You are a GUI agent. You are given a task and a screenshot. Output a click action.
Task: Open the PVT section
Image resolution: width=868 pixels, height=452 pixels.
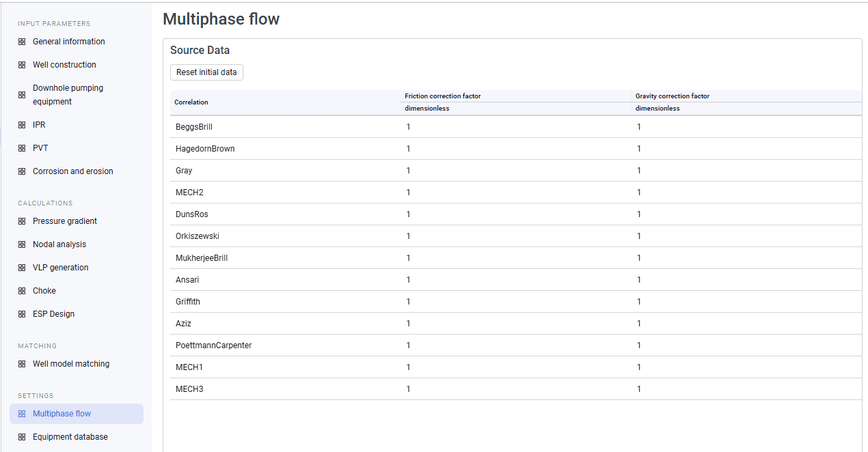coord(77,148)
